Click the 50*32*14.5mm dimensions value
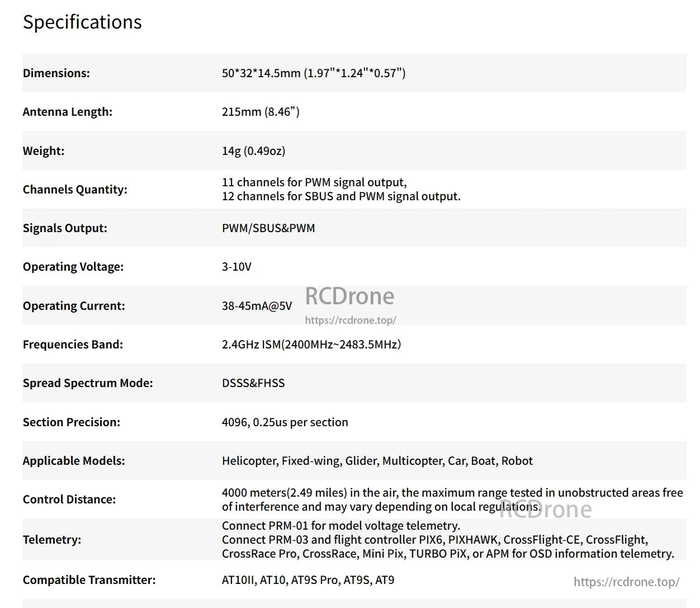This screenshot has width=700, height=608. (x=314, y=73)
